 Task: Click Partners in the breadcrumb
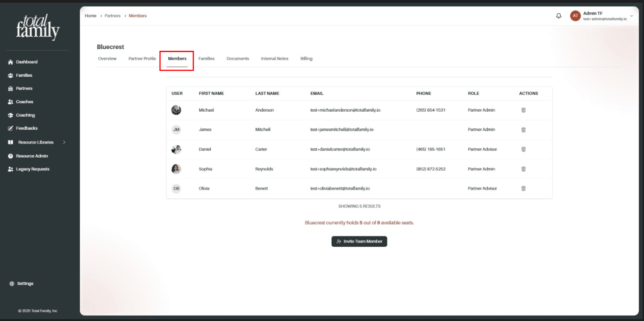(112, 16)
